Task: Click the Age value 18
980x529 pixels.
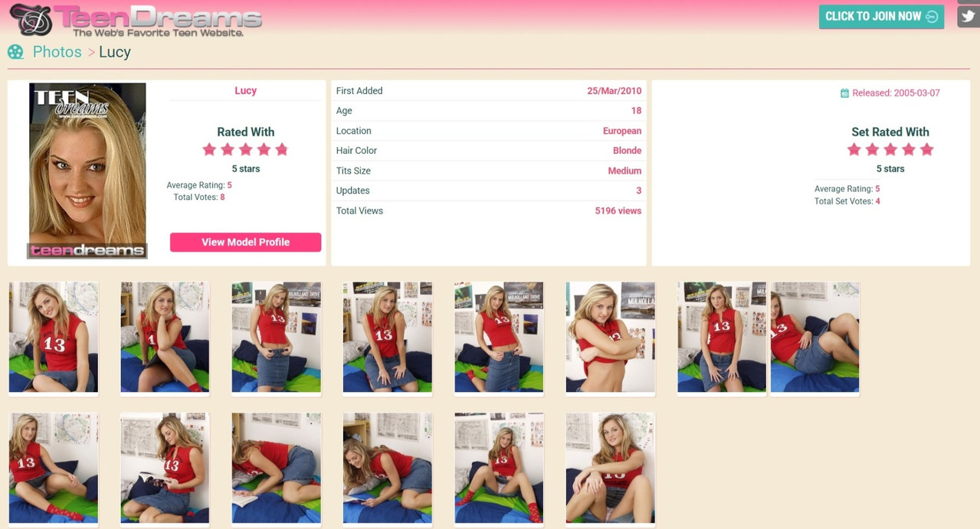Action: tap(636, 110)
